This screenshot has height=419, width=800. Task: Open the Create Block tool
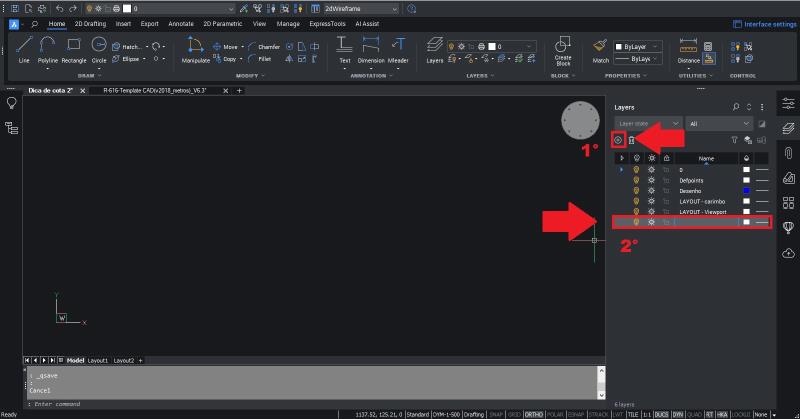pos(562,49)
